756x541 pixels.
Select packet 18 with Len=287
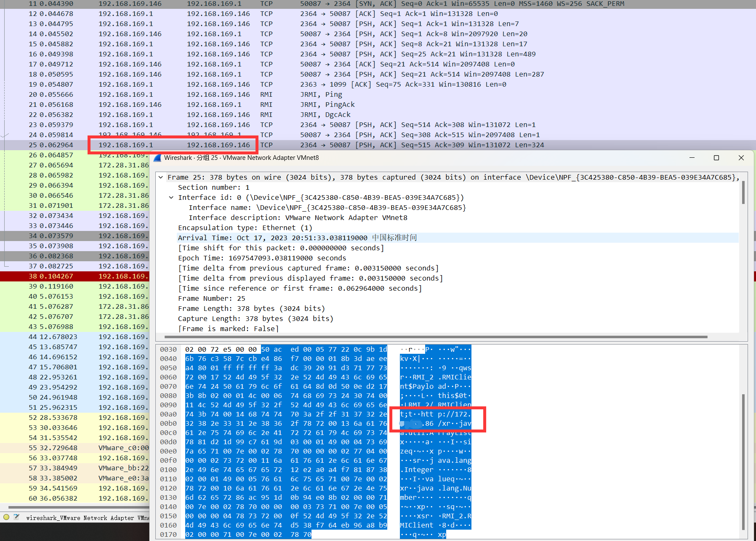(x=378, y=74)
